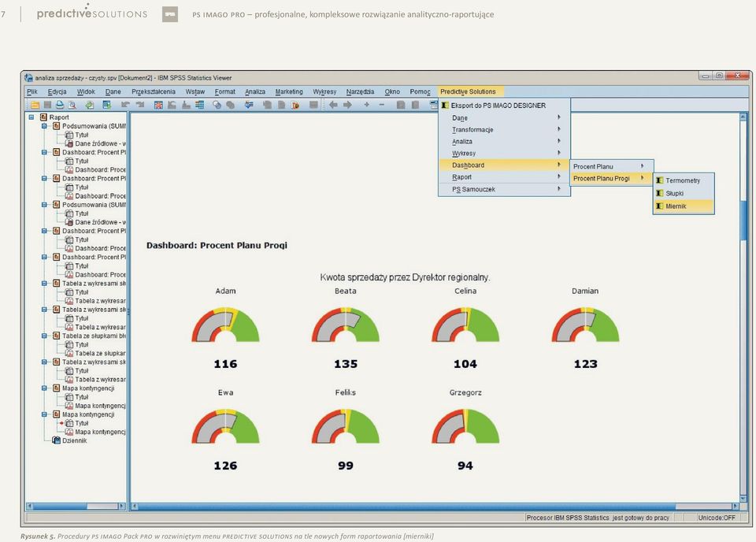
Task: Click the vertical scrollbar thumb of output pane
Action: point(743,220)
